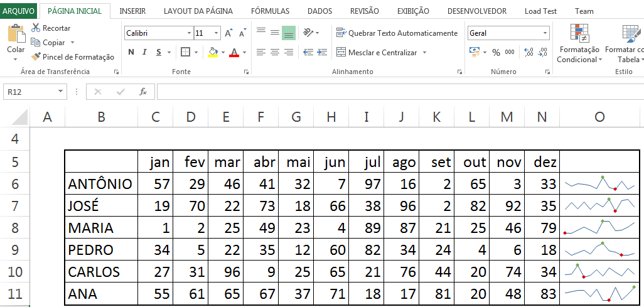Open Colar paste options arrow
This screenshot has height=307, width=644.
(x=16, y=59)
